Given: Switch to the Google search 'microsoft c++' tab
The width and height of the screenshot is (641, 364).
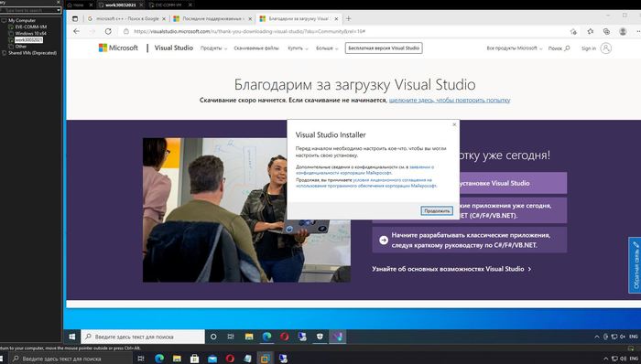Looking at the screenshot, I should 127,19.
